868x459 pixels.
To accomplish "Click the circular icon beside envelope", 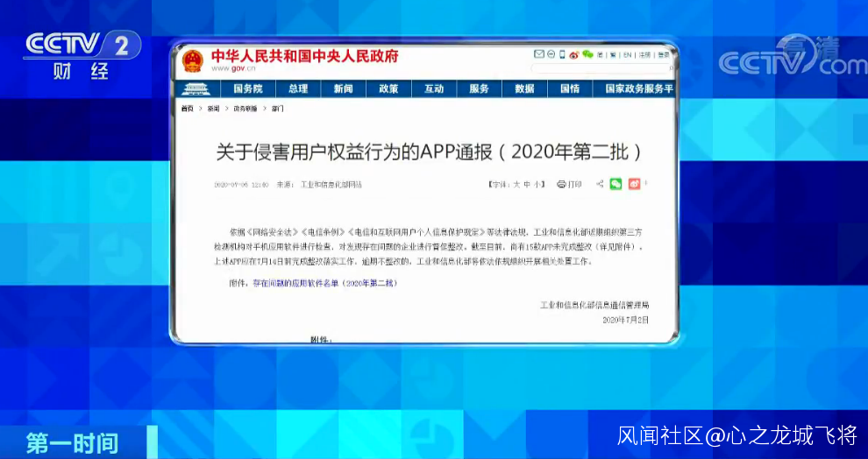I will [551, 54].
